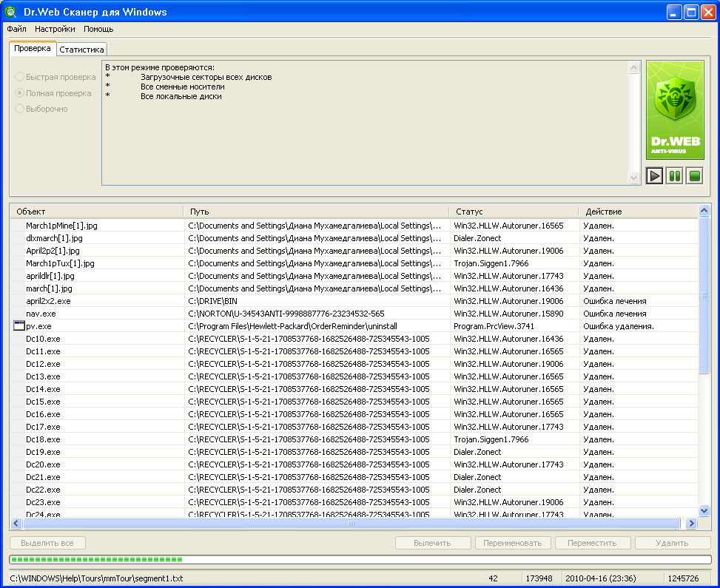
Task: Click the results list scroll-down arrow
Action: click(x=704, y=510)
